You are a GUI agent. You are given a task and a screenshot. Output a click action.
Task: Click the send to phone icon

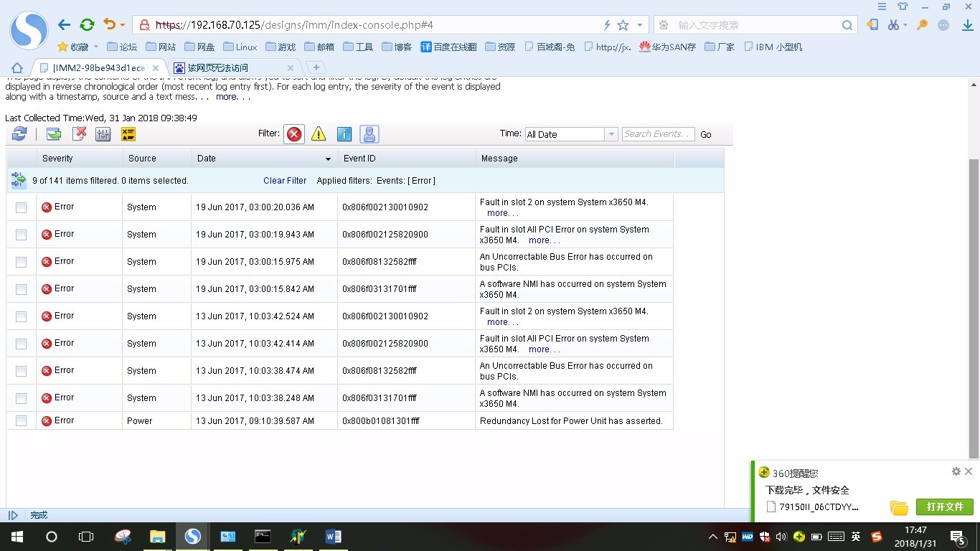[x=872, y=24]
